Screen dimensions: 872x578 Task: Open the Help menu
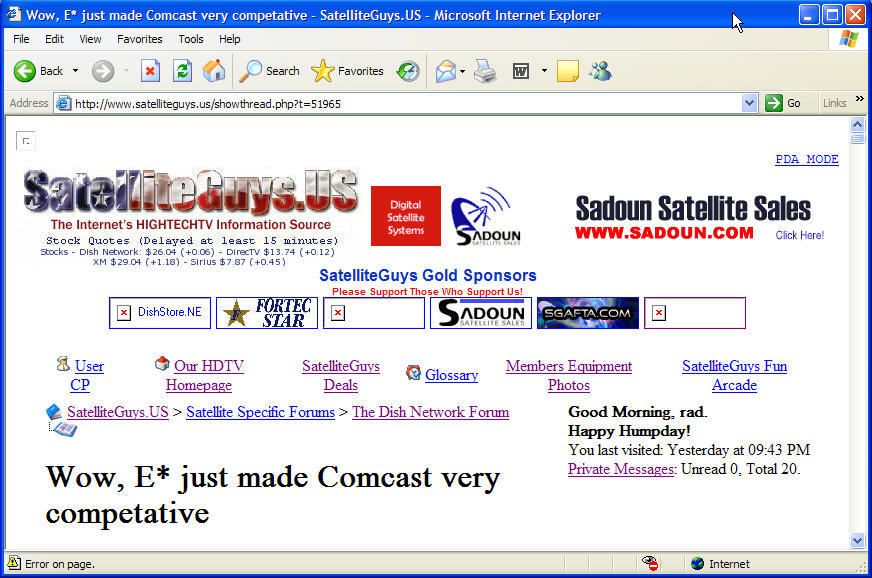[230, 39]
